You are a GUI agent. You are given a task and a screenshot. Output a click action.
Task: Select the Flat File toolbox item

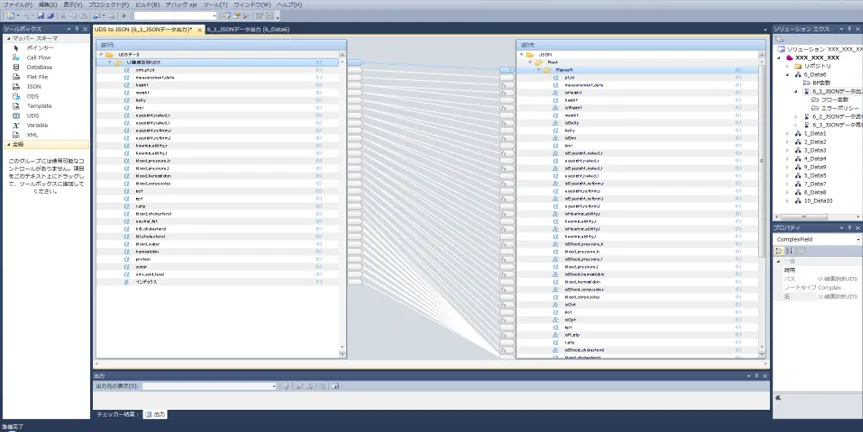click(37, 76)
